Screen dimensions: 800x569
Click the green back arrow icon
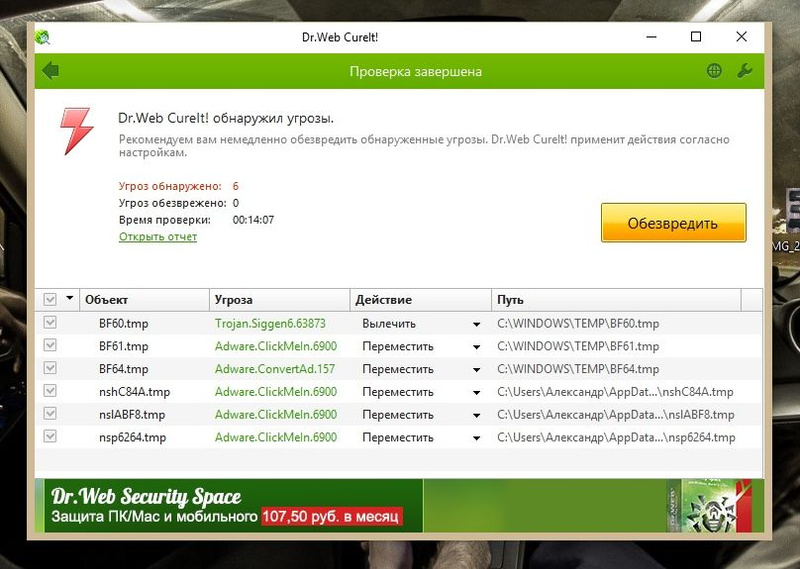point(51,71)
